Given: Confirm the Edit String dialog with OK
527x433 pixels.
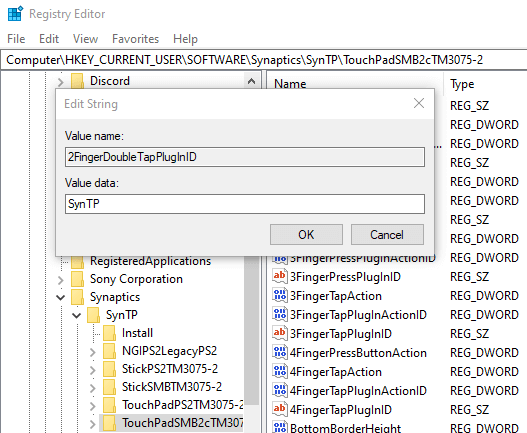Looking at the screenshot, I should pos(306,234).
